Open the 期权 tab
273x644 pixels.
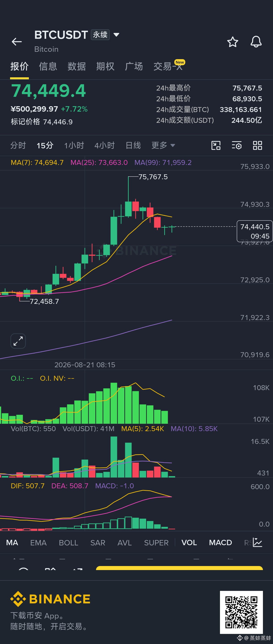(105, 67)
